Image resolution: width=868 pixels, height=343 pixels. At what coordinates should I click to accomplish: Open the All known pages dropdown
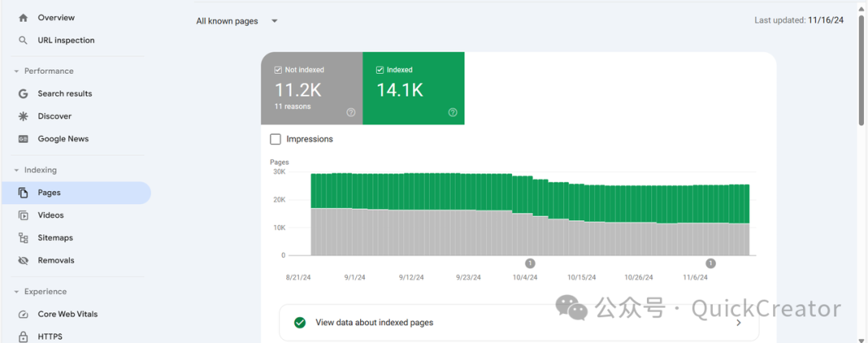click(237, 21)
